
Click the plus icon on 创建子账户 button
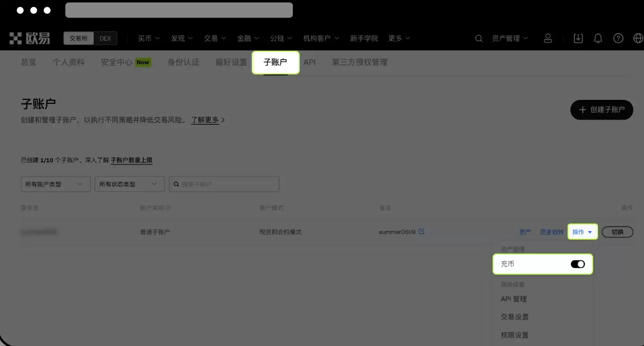point(582,110)
